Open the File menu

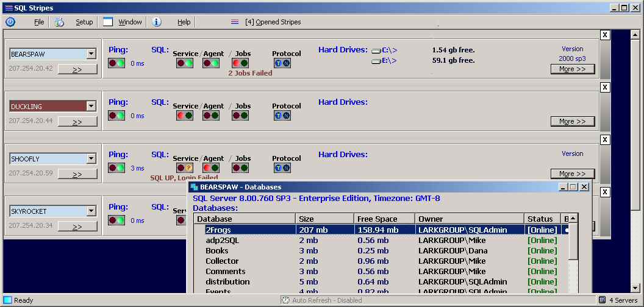[x=39, y=22]
